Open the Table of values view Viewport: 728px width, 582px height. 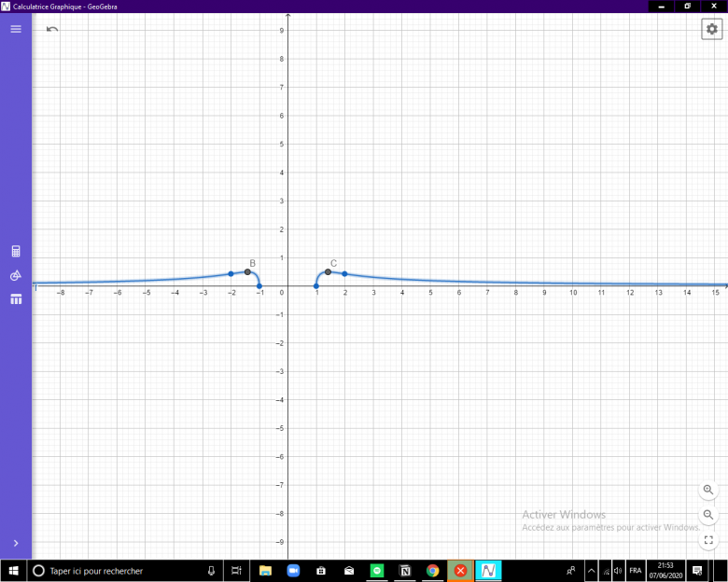15,299
